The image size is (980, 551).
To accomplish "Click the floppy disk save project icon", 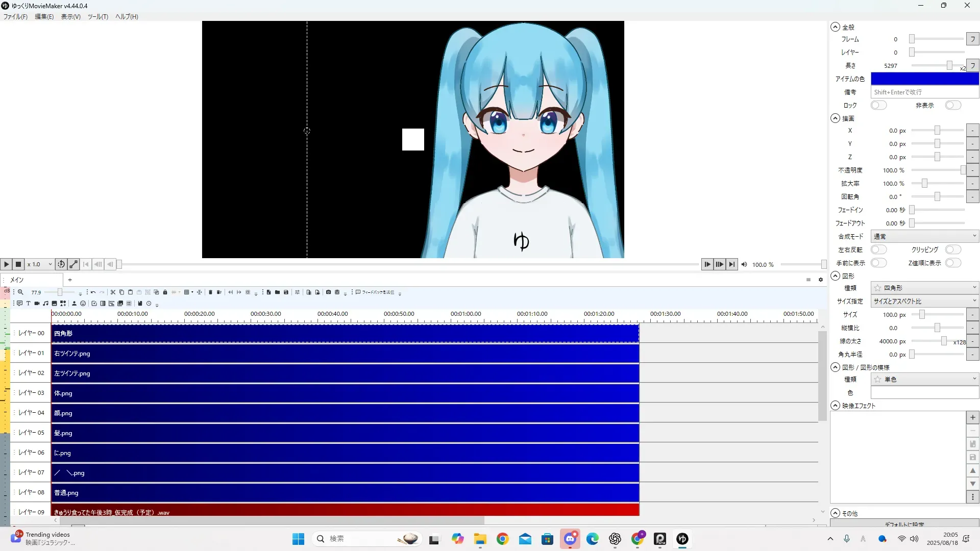I will tap(286, 292).
